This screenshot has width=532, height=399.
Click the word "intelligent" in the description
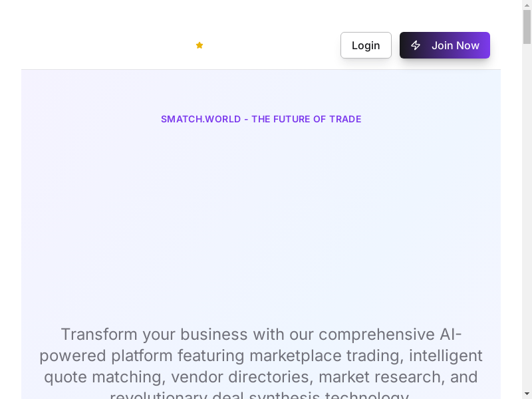pos(446,355)
